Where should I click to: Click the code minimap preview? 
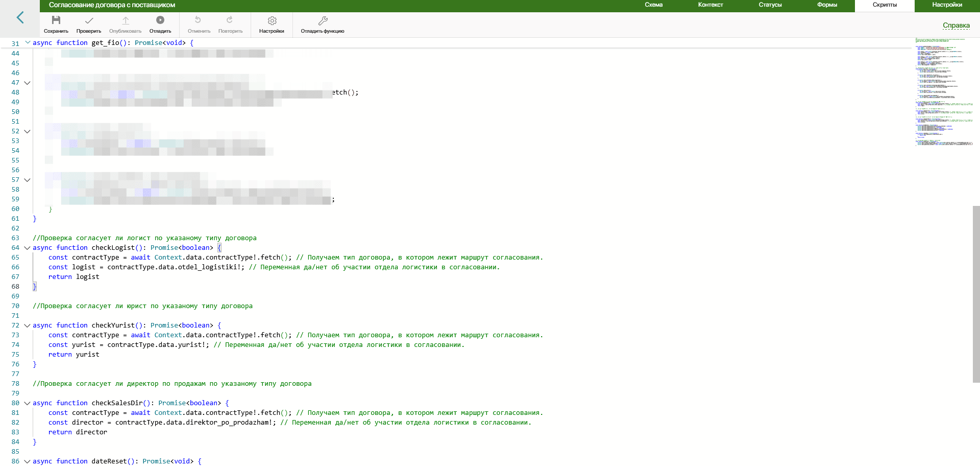click(943, 92)
